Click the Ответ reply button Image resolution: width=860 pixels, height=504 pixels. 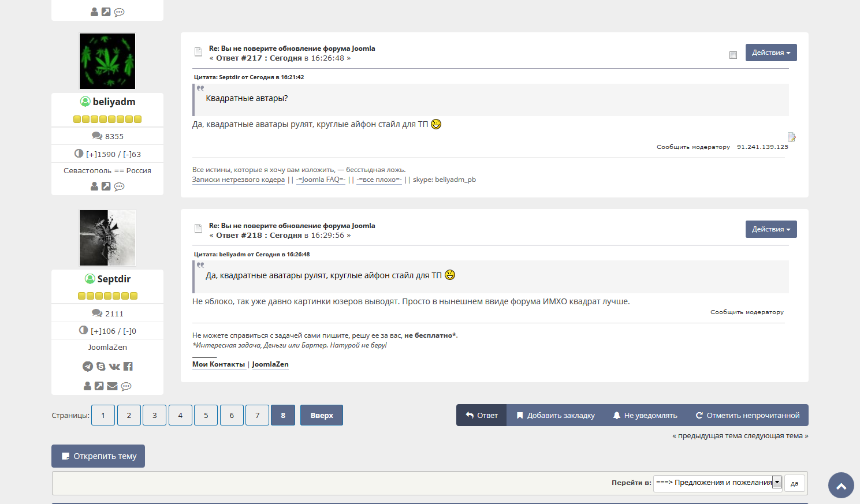(482, 415)
